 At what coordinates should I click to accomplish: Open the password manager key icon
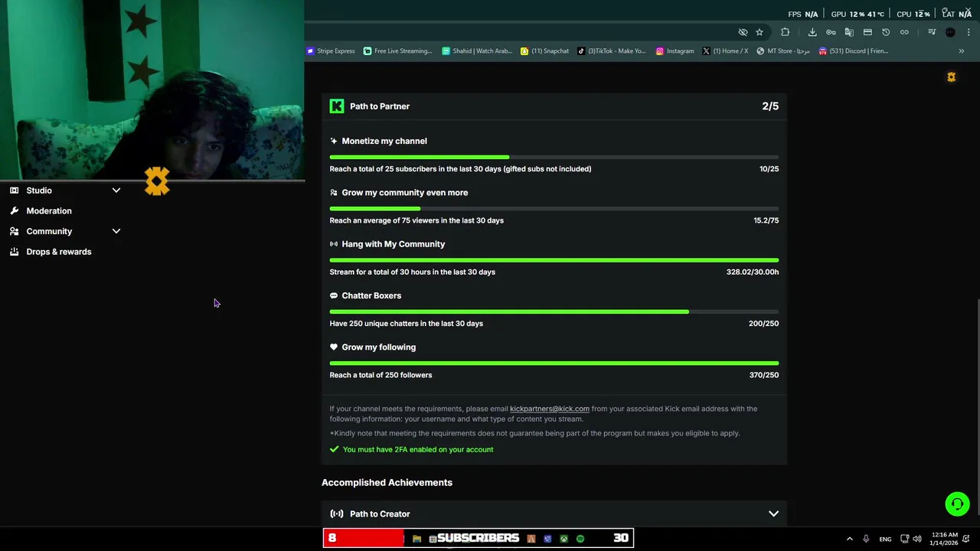(831, 32)
